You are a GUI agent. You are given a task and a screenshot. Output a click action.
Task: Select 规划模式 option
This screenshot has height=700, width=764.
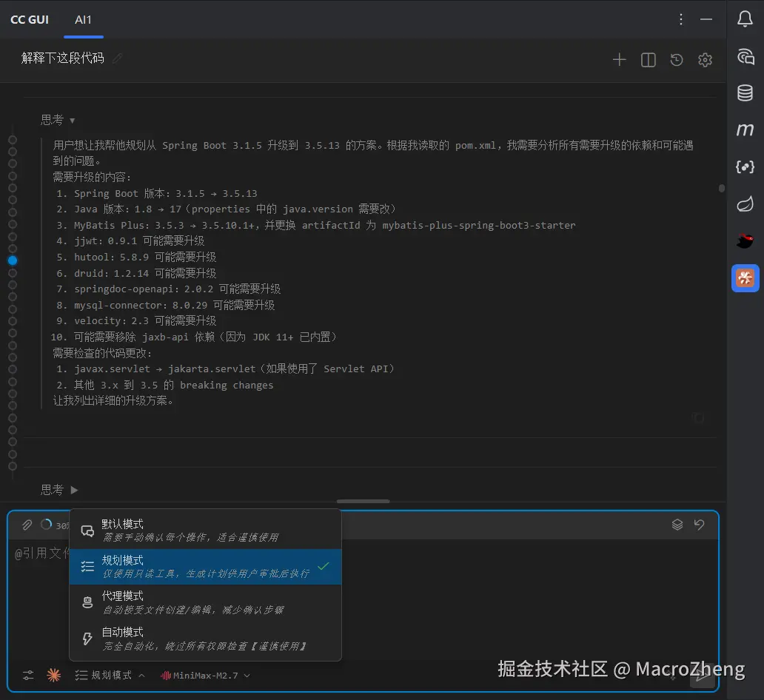(205, 567)
